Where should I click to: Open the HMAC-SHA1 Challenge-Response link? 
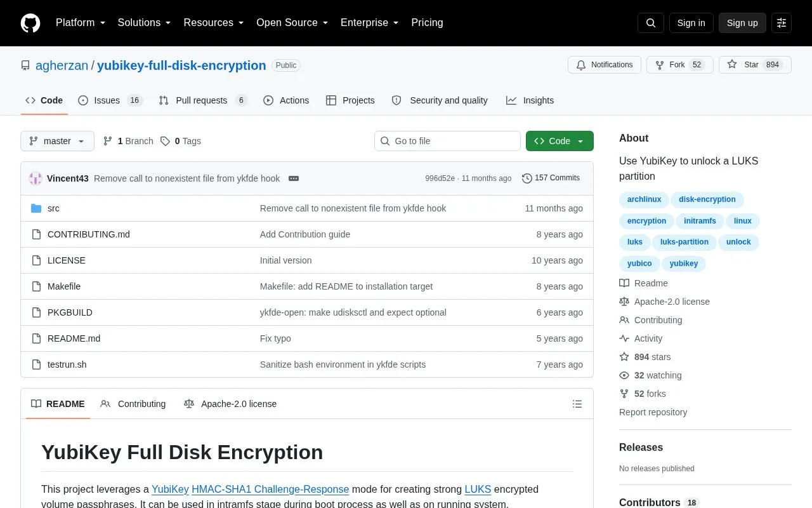click(x=270, y=489)
